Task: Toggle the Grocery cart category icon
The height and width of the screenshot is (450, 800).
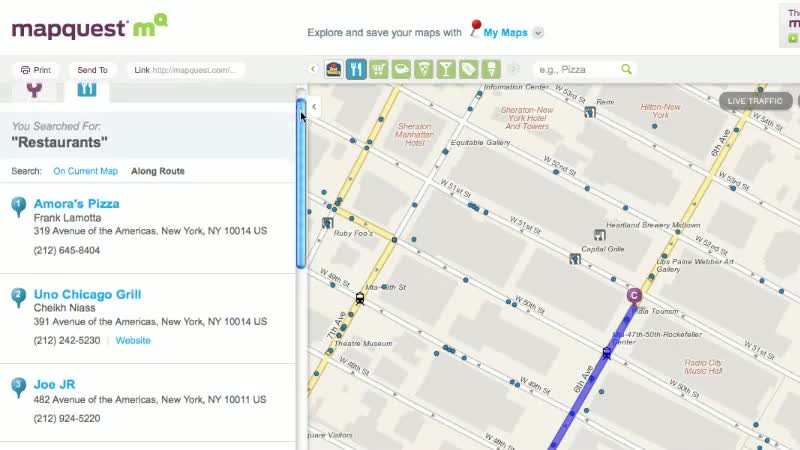Action: point(379,69)
